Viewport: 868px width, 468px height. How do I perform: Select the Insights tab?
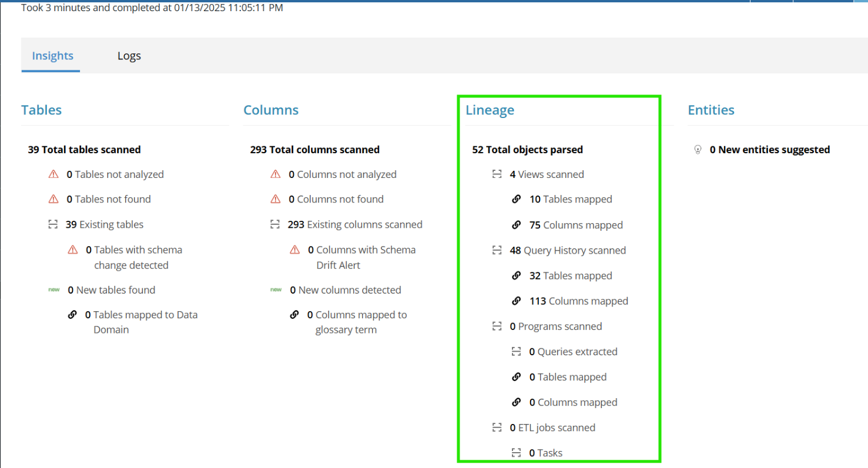[x=53, y=56]
